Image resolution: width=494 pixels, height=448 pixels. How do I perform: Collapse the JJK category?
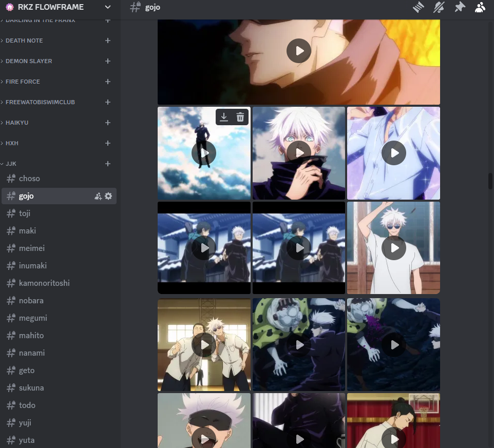pyautogui.click(x=11, y=164)
